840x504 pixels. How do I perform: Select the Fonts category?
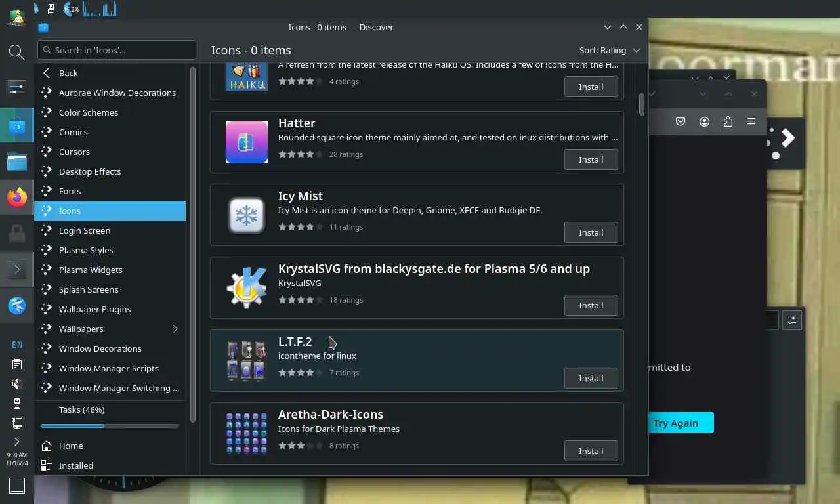pos(110,191)
